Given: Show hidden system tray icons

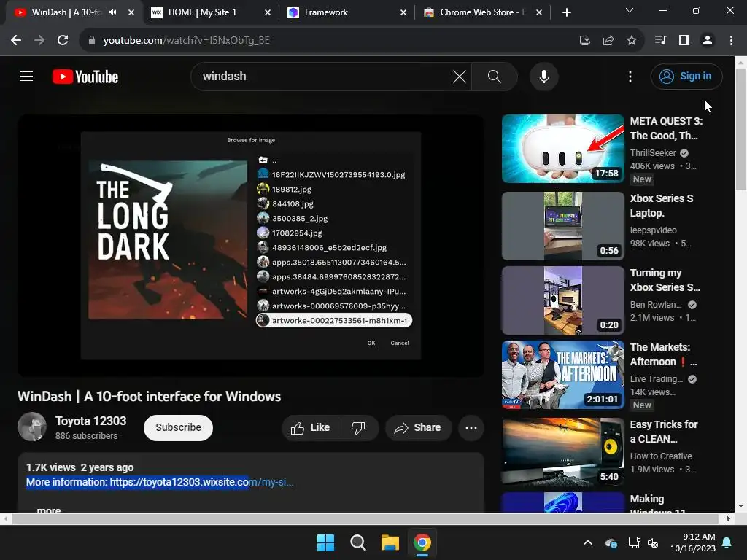Looking at the screenshot, I should (589, 542).
